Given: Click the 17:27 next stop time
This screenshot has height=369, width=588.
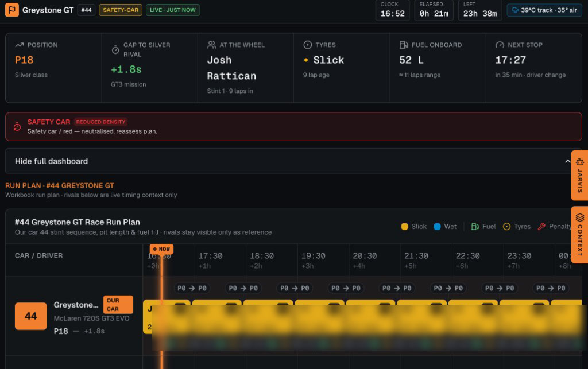Looking at the screenshot, I should pos(510,60).
